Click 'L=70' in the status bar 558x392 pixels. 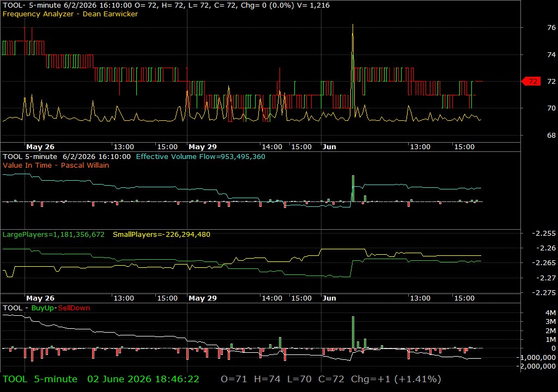tap(299, 379)
